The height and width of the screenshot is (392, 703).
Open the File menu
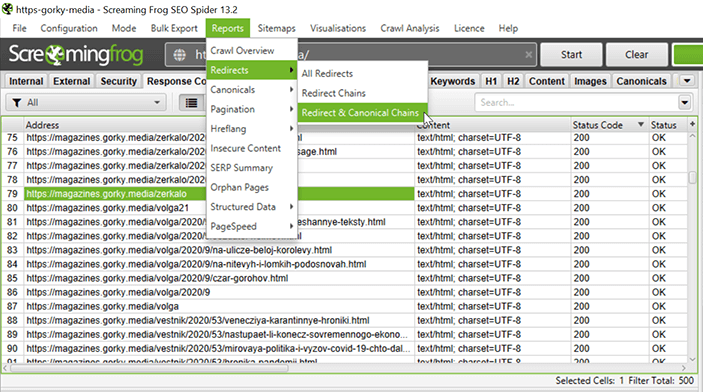(19, 28)
